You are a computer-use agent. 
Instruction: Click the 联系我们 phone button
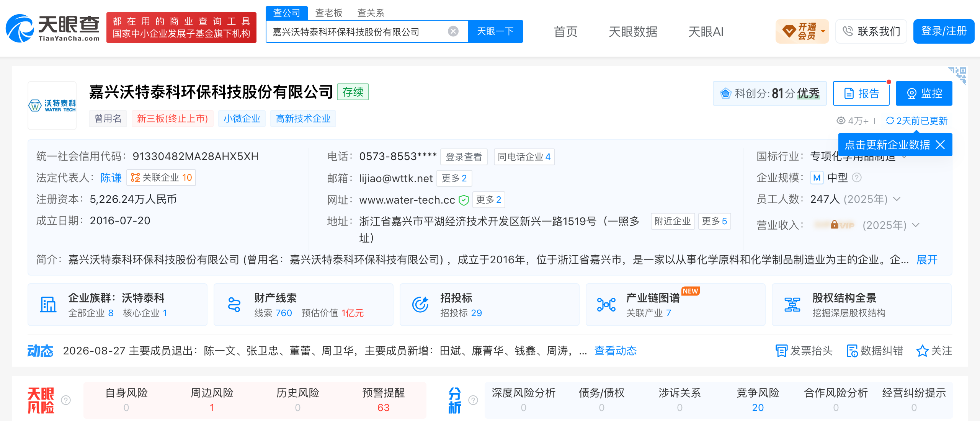[x=871, y=31]
